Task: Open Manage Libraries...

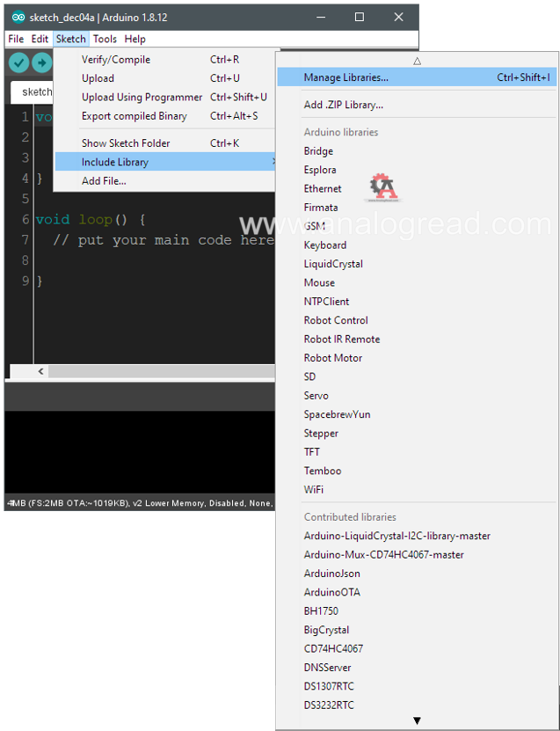Action: point(417,77)
